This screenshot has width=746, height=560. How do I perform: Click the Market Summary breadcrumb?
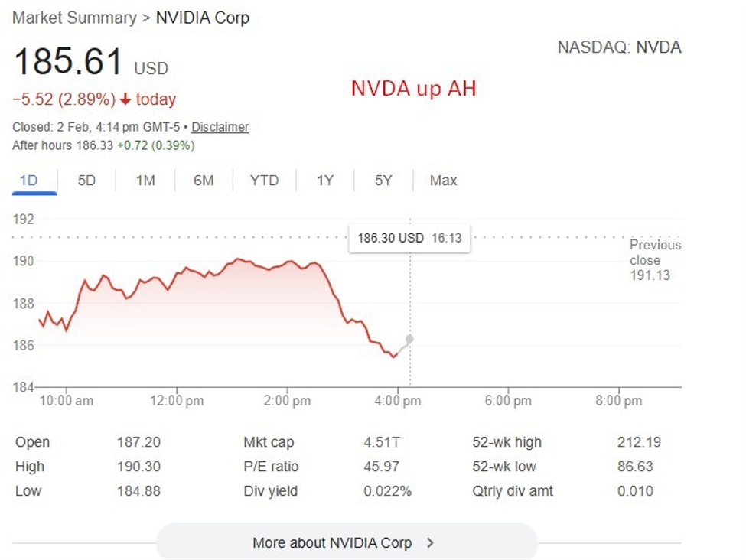coord(74,18)
